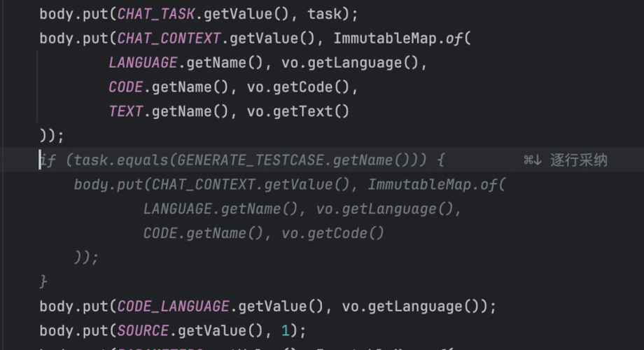This screenshot has width=644, height=350.
Task: Click the gray '));' closing the suggested map
Action: coord(86,258)
